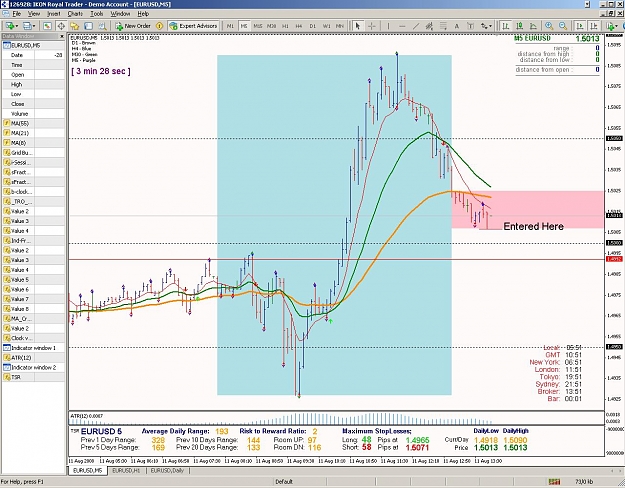Switch to Line Chart display
625x488 pixels.
click(x=533, y=26)
